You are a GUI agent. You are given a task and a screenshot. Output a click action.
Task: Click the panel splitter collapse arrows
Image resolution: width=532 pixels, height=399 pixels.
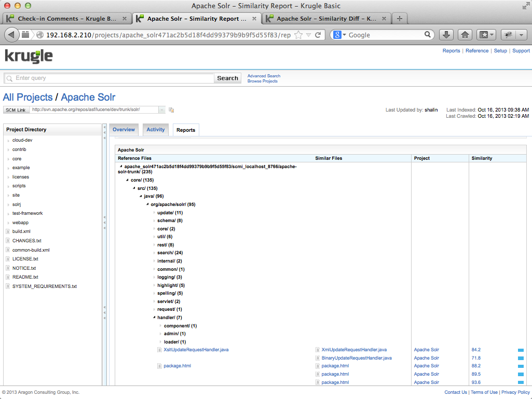pyautogui.click(x=104, y=222)
